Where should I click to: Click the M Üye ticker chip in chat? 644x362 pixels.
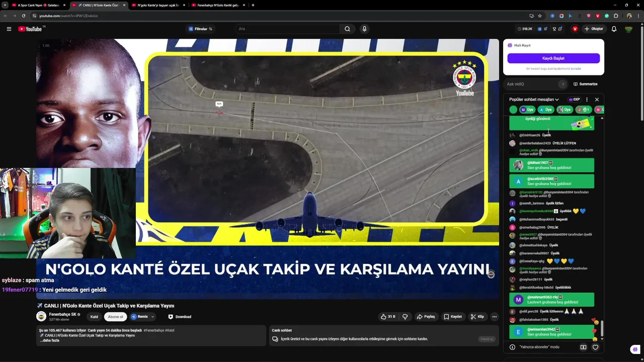coord(527,110)
